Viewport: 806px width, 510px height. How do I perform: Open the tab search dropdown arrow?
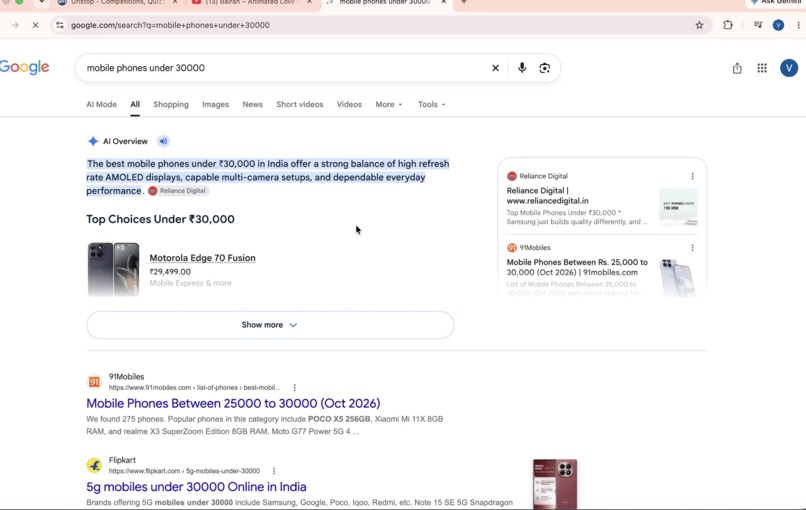42,3
